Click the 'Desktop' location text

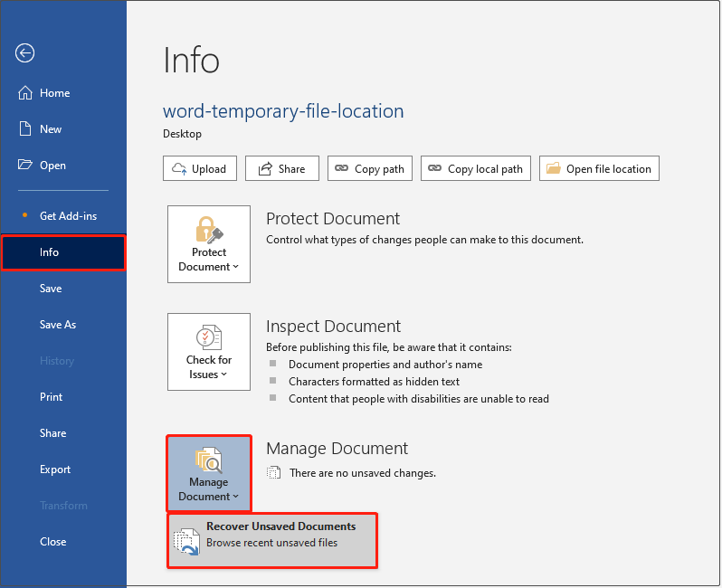[183, 134]
